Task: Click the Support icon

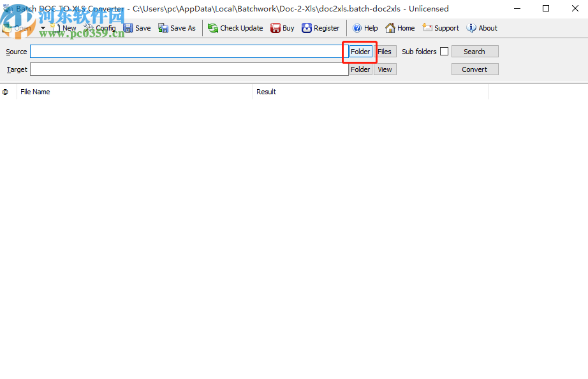Action: 440,28
